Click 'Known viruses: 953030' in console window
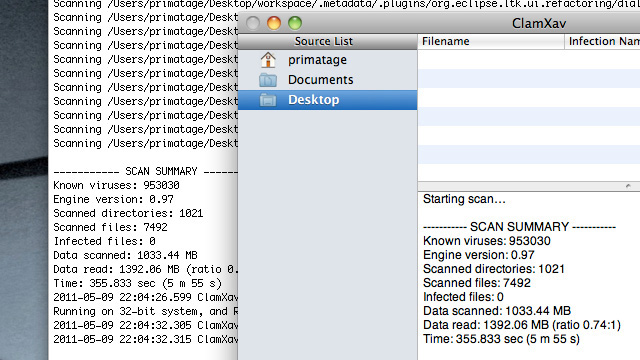Viewport: 640px width, 360px height. 116,185
